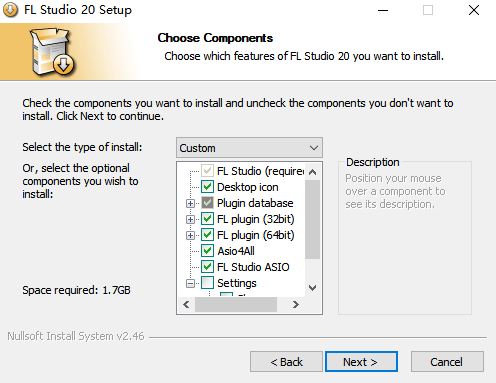This screenshot has height=383, width=496.
Task: Uncheck the FL plugin (32bit) component
Action: 207,219
